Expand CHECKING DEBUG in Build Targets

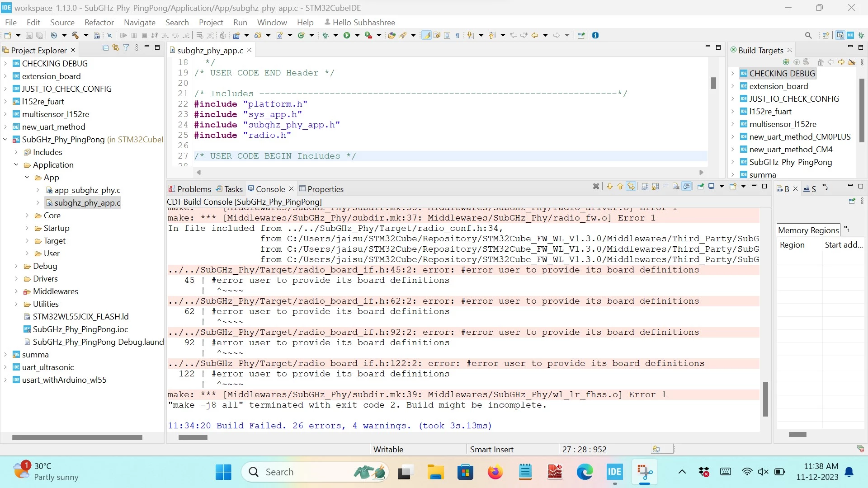pos(733,73)
